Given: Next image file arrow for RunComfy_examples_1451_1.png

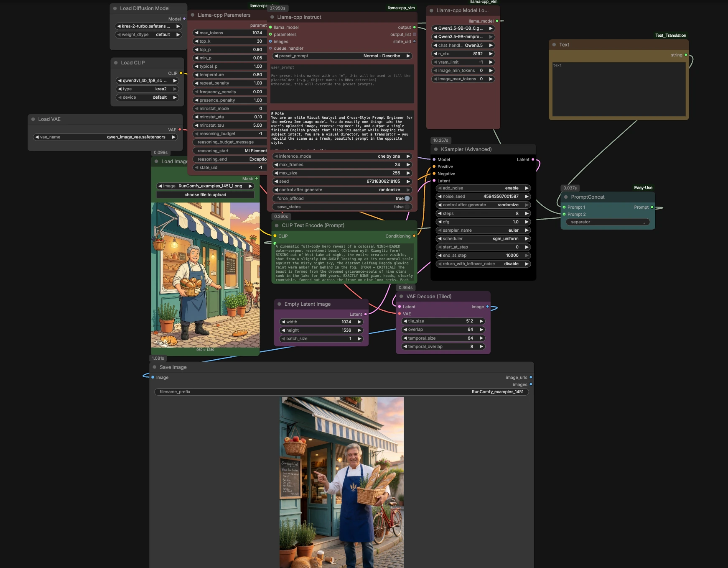Looking at the screenshot, I should [x=250, y=186].
